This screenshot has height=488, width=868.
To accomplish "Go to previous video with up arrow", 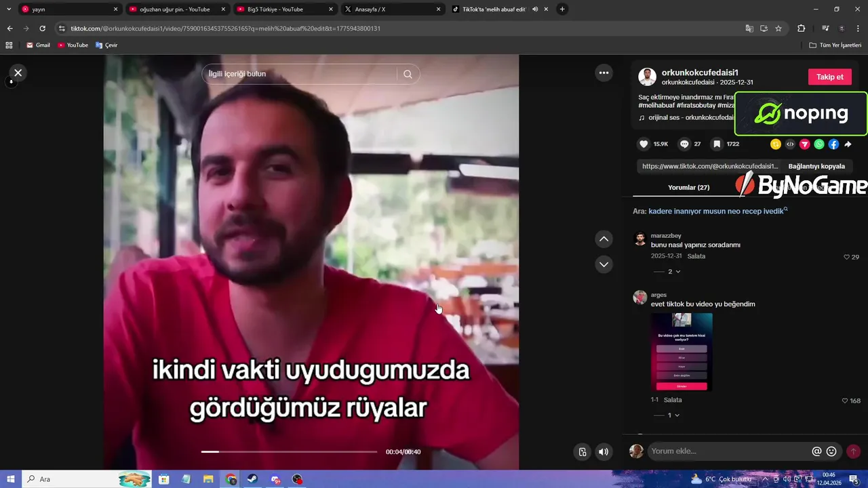I will (604, 239).
